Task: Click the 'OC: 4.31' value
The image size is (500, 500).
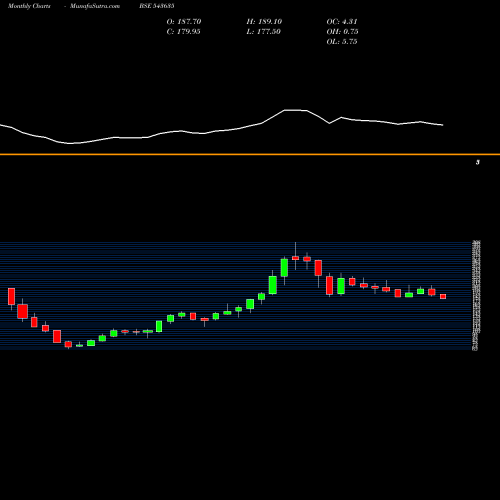Action: tap(342, 22)
